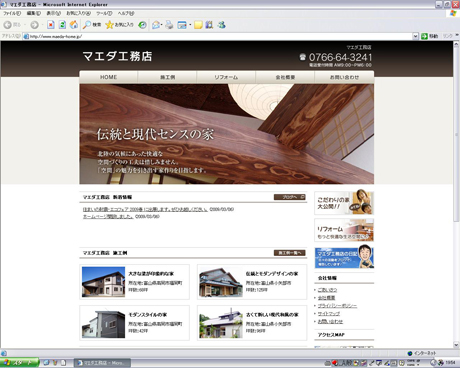This screenshot has height=368, width=460.
Task: Click the サイトマップ sidebar link
Action: [x=329, y=314]
